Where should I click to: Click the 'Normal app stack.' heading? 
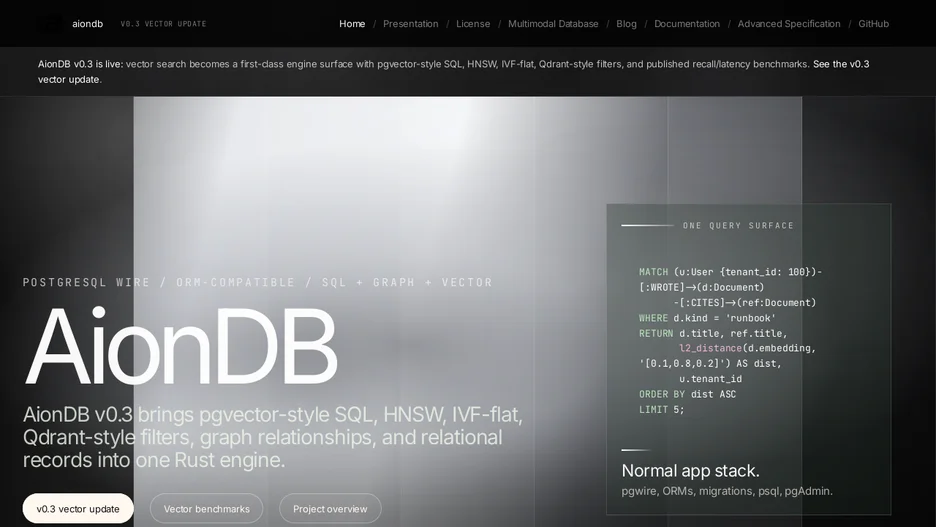coord(691,470)
